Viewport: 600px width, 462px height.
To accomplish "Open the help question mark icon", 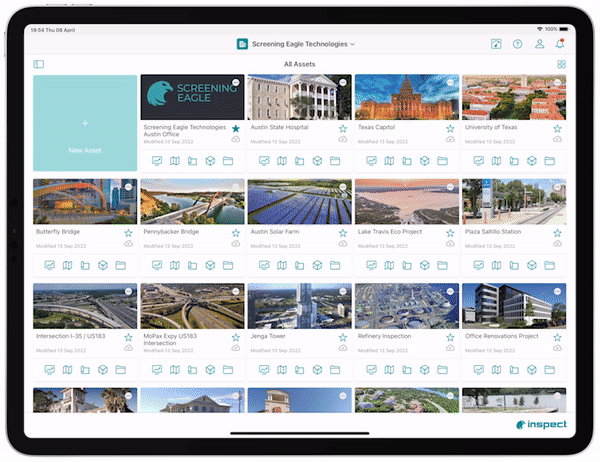I will click(517, 44).
